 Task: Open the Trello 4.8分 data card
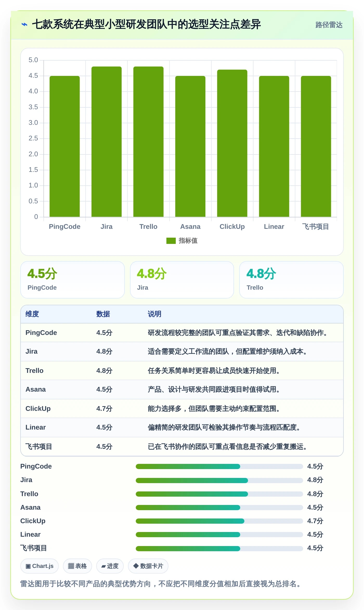click(291, 280)
